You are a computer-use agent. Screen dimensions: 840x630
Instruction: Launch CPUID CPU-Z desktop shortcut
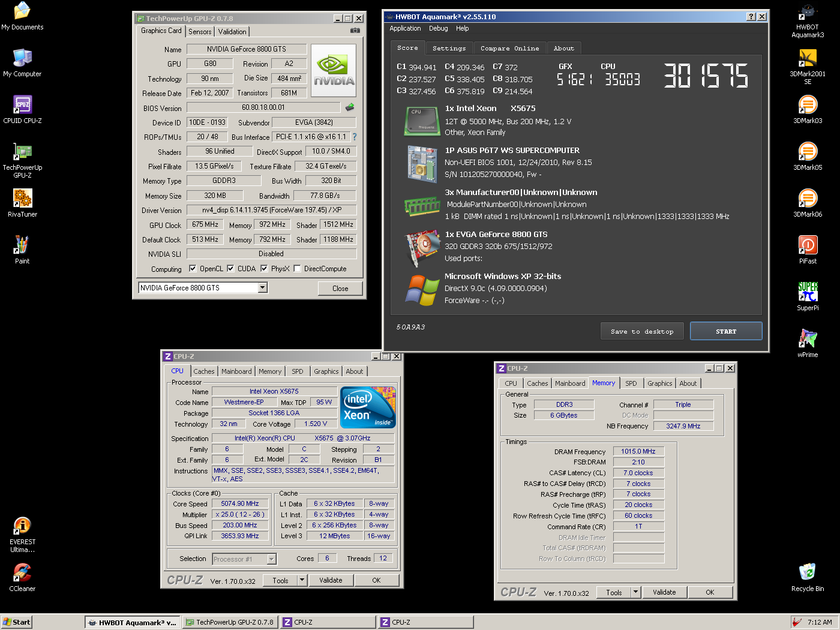coord(22,109)
